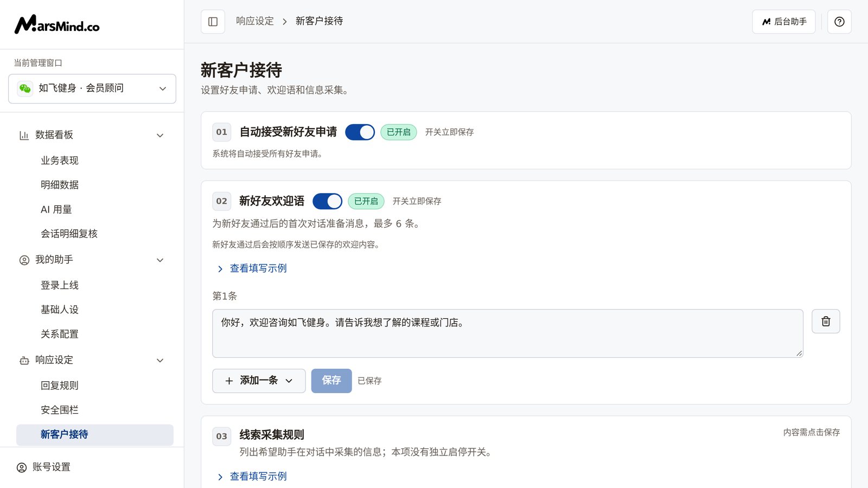The height and width of the screenshot is (488, 868).
Task: Click the 已开启 badge beside 自动接受新好友申请
Action: 399,132
